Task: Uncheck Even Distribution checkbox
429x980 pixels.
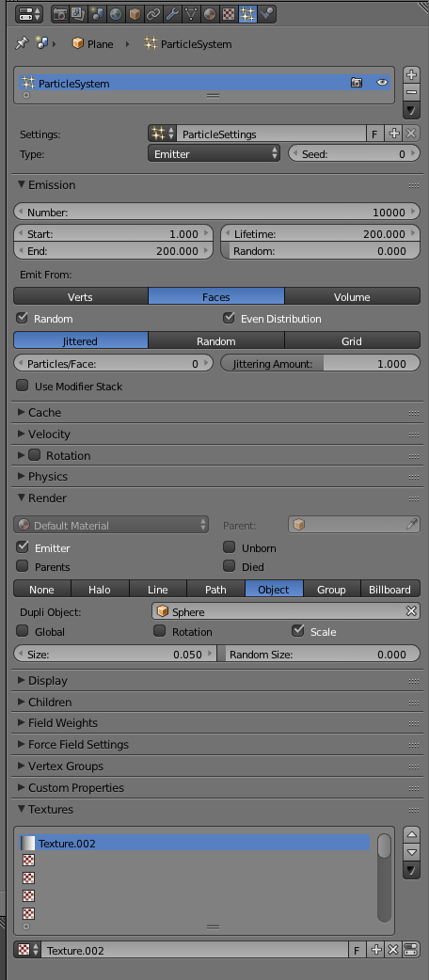Action: [x=229, y=318]
